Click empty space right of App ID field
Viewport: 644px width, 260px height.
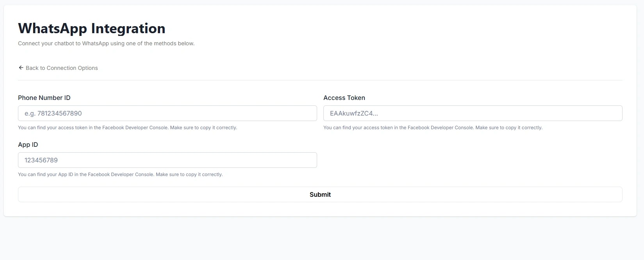tap(473, 160)
